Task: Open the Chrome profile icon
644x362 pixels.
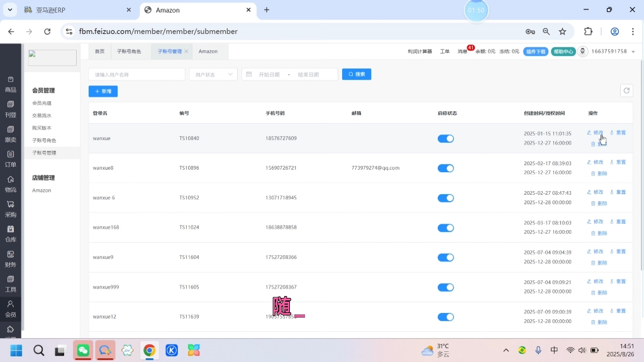Action: point(614,31)
